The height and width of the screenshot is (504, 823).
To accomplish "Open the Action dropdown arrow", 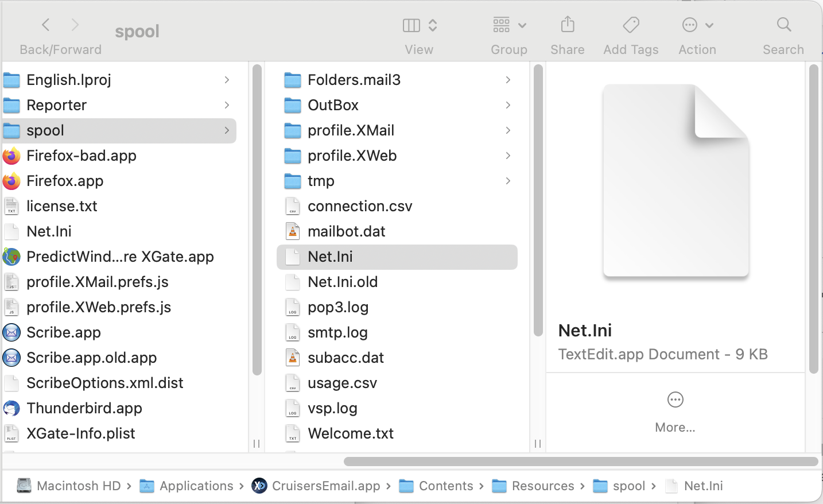I will coord(709,25).
